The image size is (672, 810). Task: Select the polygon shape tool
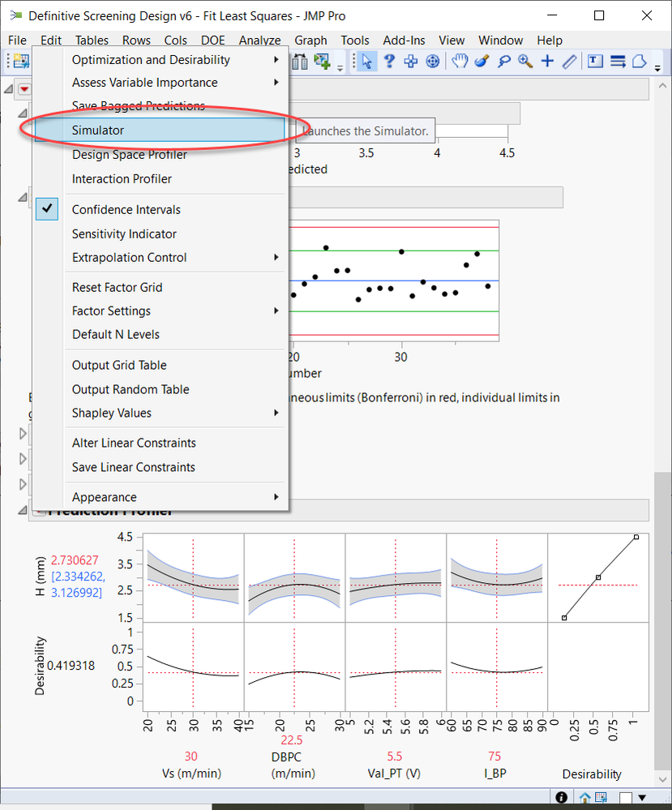[639, 62]
